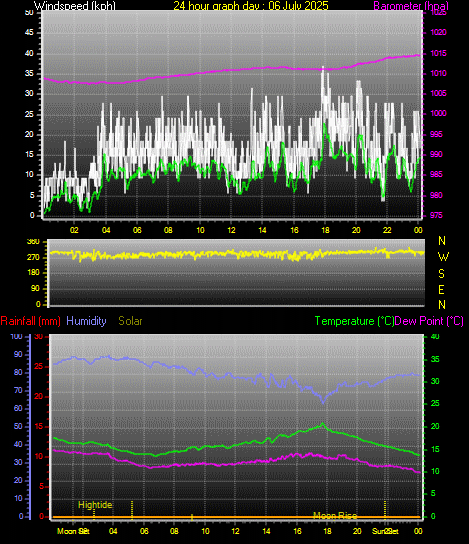
Task: Click 985 on the barometer axis
Action: [x=436, y=174]
